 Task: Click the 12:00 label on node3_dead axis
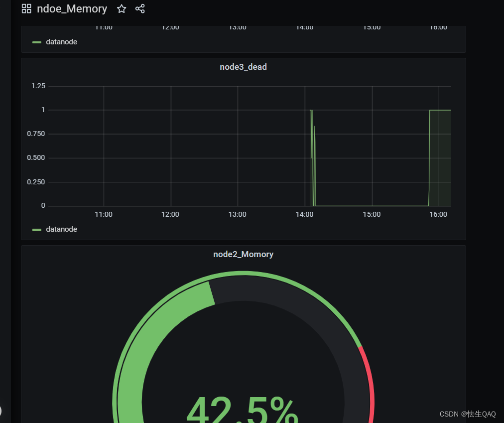pos(170,215)
